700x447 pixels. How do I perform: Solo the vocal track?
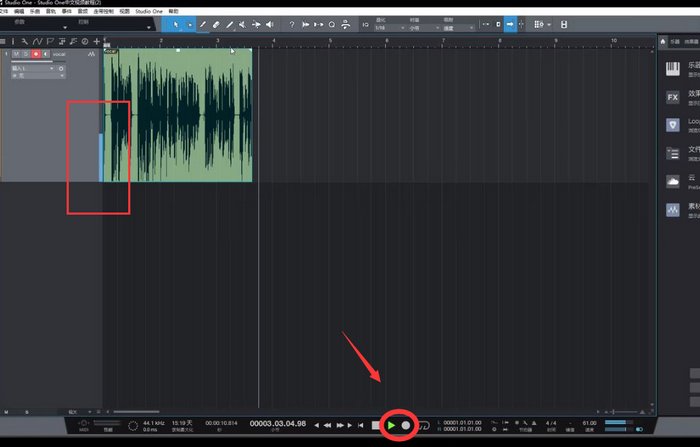click(x=26, y=54)
